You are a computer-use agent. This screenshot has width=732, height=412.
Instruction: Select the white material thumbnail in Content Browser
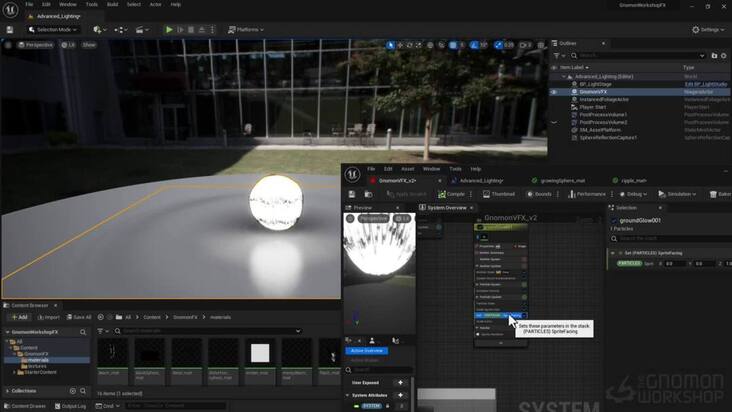coord(260,353)
